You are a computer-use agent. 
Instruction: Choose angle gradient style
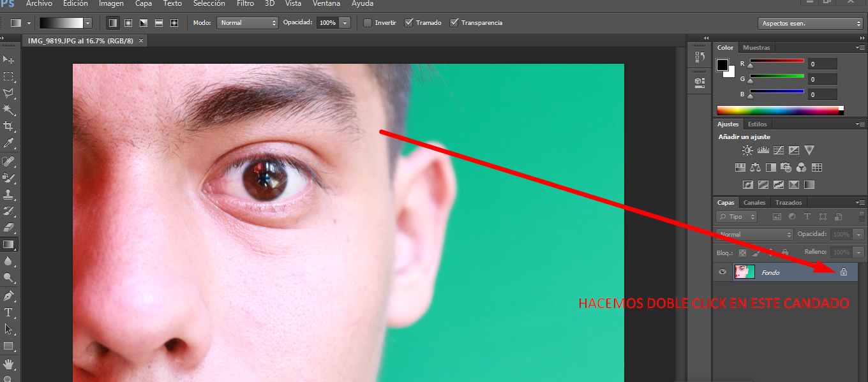[x=144, y=22]
